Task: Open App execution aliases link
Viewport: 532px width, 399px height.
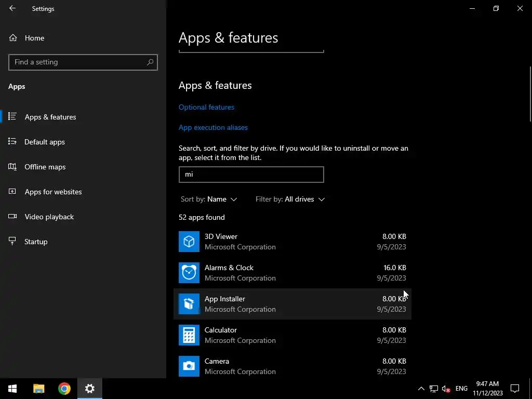Action: [213, 127]
